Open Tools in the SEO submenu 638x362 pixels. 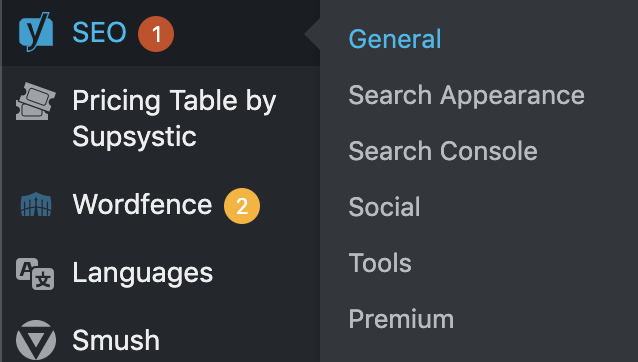[380, 263]
